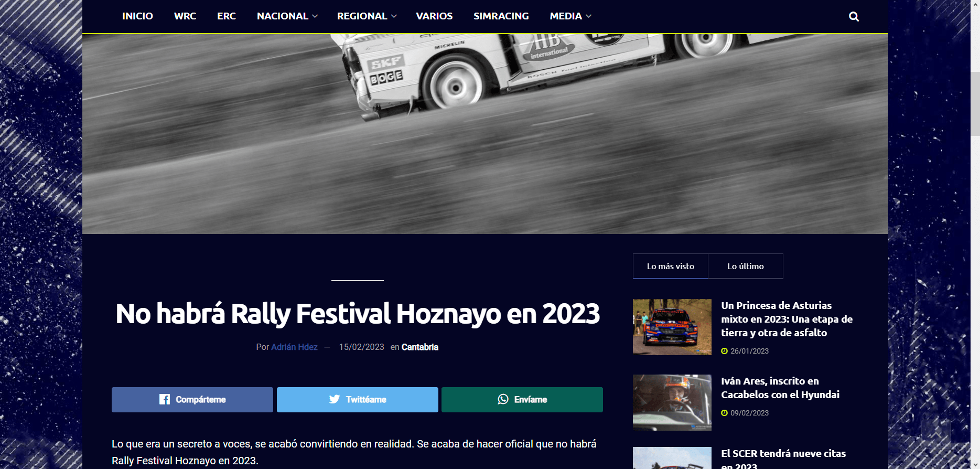
Task: Share article with Compárteme button
Action: pyautogui.click(x=192, y=400)
